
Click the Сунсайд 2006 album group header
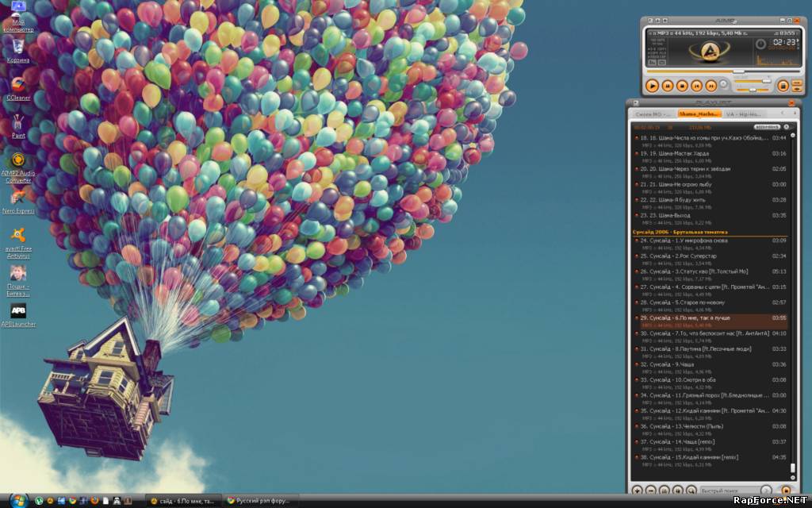click(710, 232)
